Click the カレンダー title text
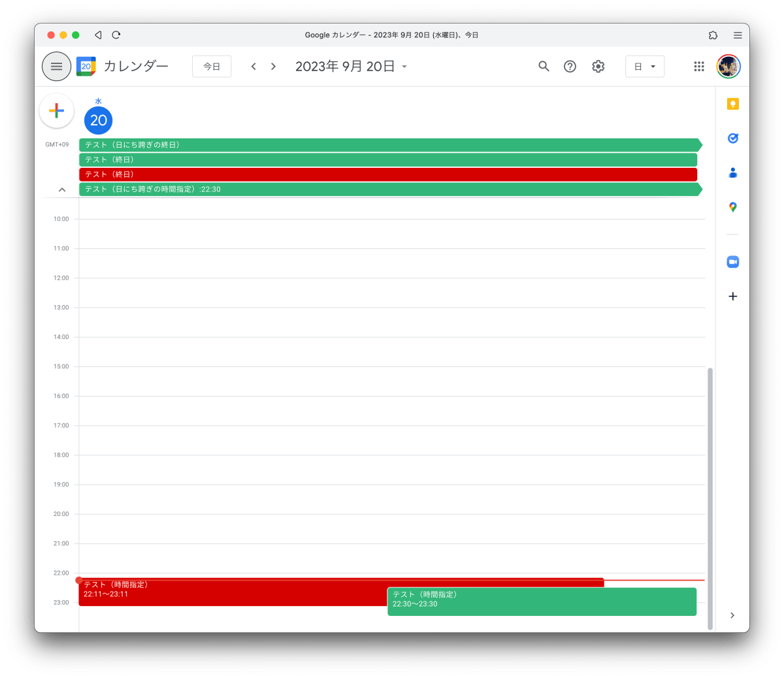Image resolution: width=784 pixels, height=678 pixels. coord(136,67)
